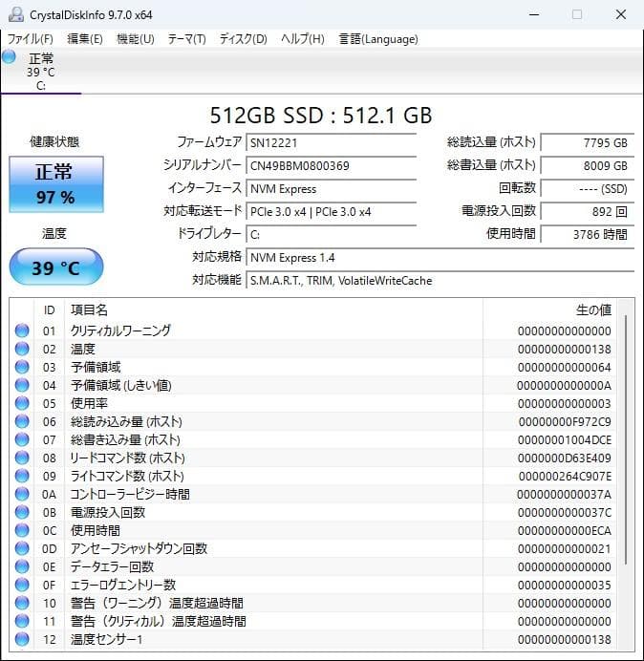The height and width of the screenshot is (661, 644).
Task: Open the 言語(Language) menu
Action: pos(378,39)
